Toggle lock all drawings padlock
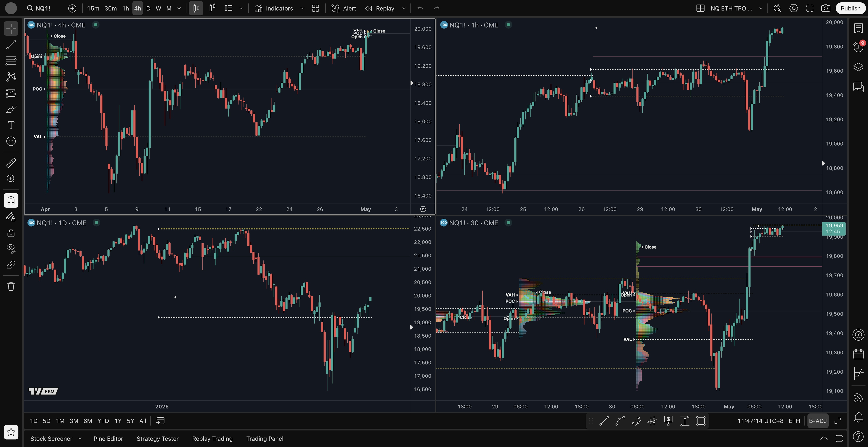Screen dimensions: 868x447 coord(11,233)
